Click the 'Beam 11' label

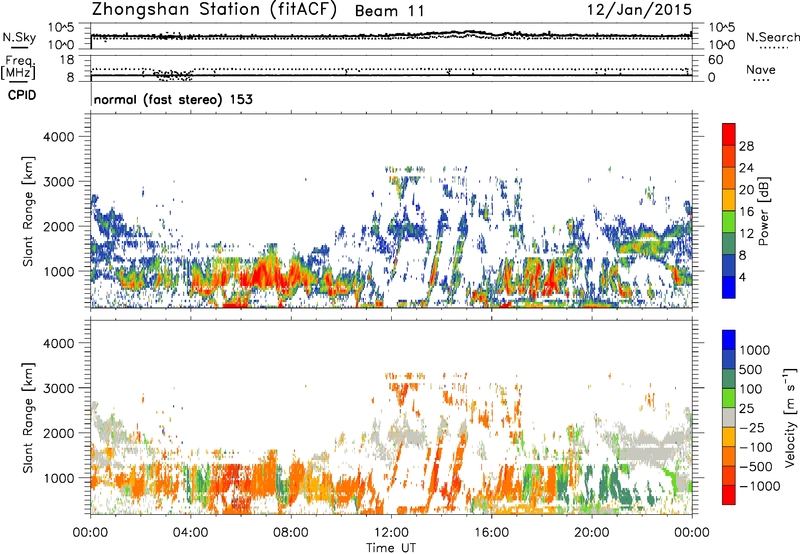point(389,11)
